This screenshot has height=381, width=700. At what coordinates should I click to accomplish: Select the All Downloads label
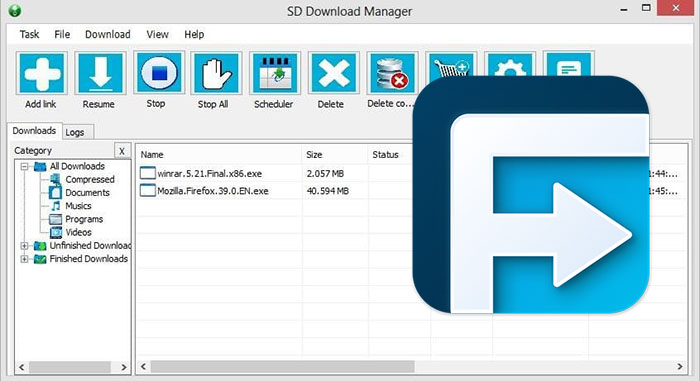click(77, 166)
